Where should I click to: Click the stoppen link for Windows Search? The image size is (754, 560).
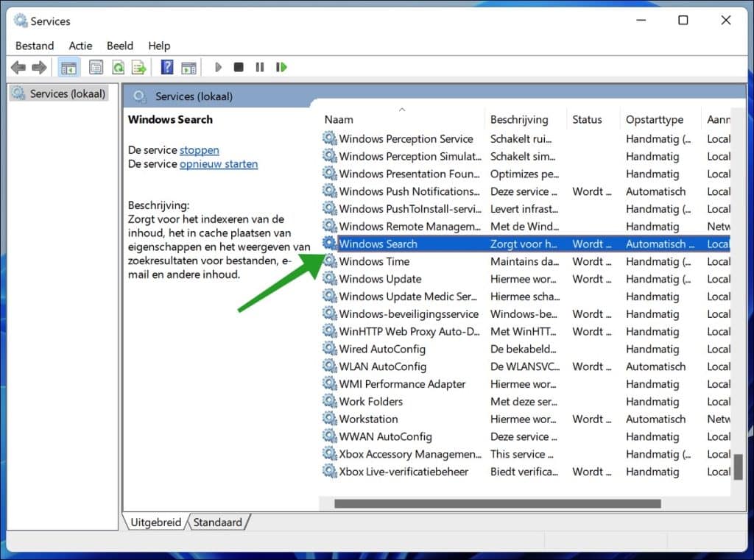[199, 149]
